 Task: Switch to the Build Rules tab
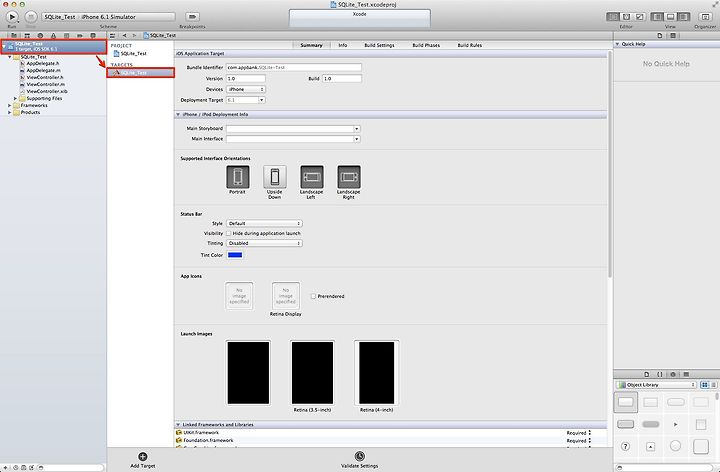tap(470, 45)
